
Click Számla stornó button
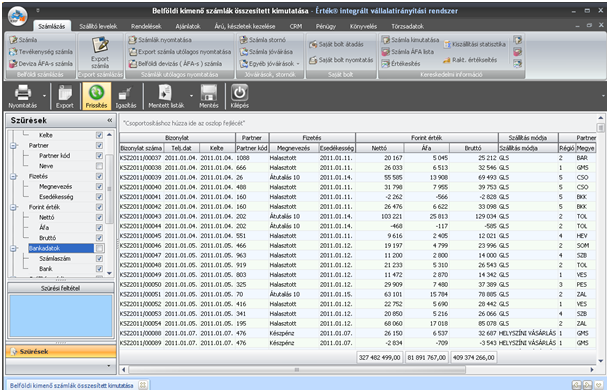(x=263, y=40)
